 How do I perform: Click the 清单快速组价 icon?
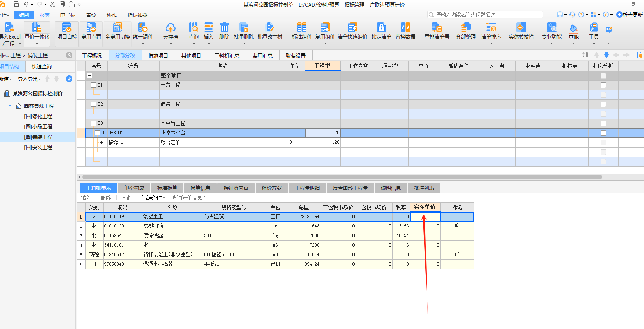pos(352,28)
